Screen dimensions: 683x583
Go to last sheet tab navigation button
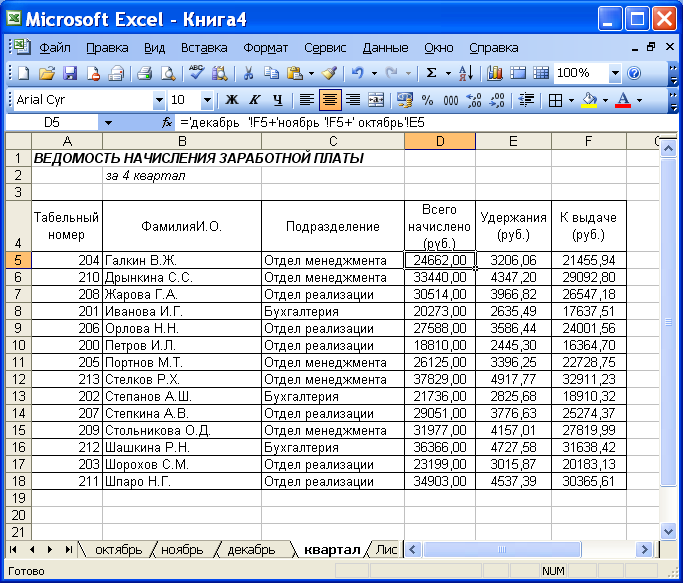[68, 549]
